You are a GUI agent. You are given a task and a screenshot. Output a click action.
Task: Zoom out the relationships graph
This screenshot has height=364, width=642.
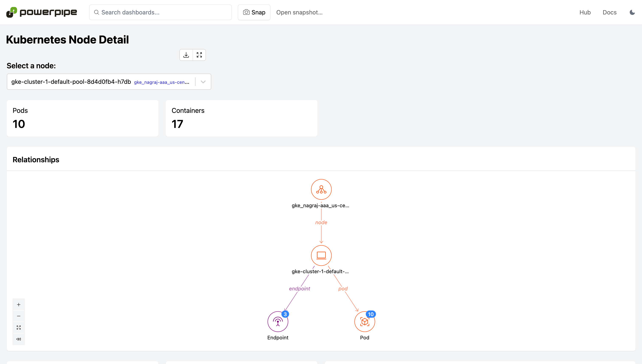19,316
